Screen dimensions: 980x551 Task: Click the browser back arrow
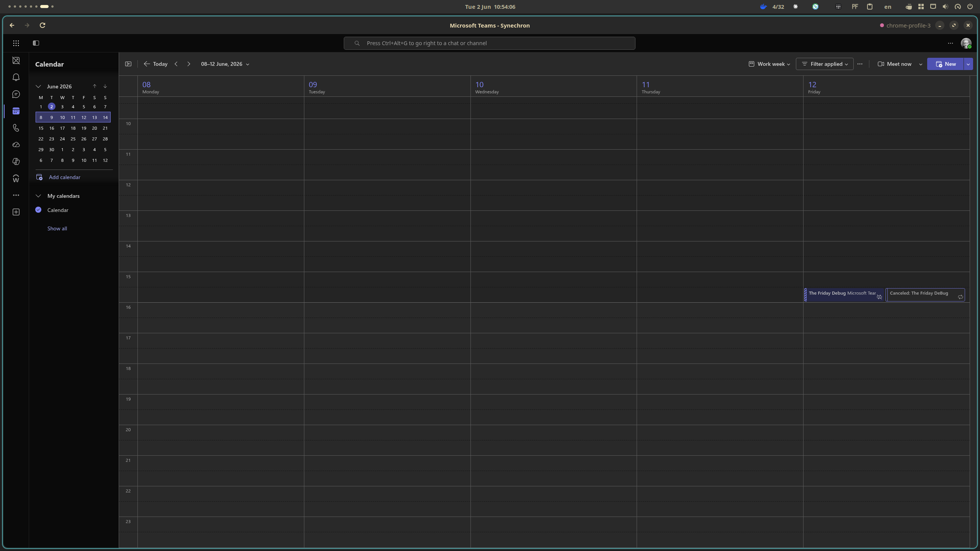12,25
